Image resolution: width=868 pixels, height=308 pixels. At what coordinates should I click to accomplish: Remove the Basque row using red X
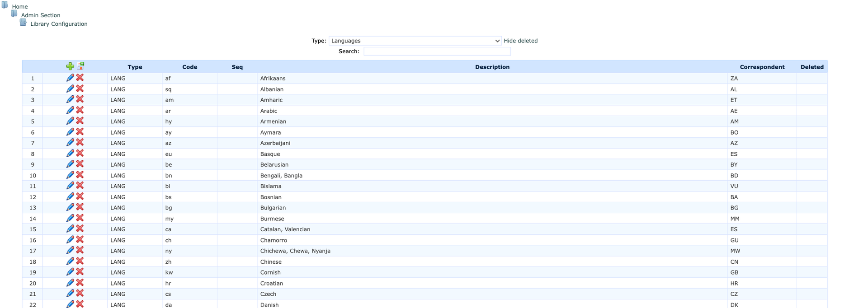(x=80, y=154)
